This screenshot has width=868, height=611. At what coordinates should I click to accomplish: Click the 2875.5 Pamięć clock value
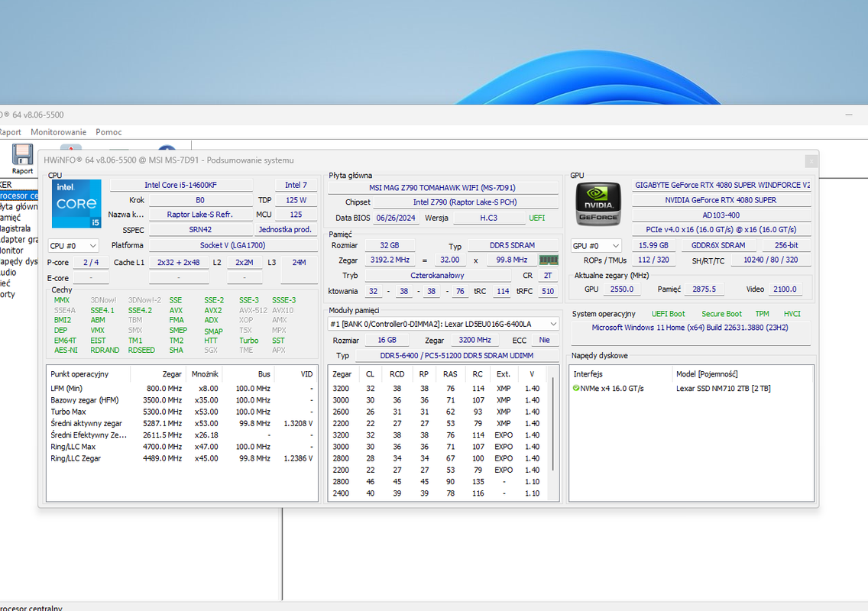704,289
